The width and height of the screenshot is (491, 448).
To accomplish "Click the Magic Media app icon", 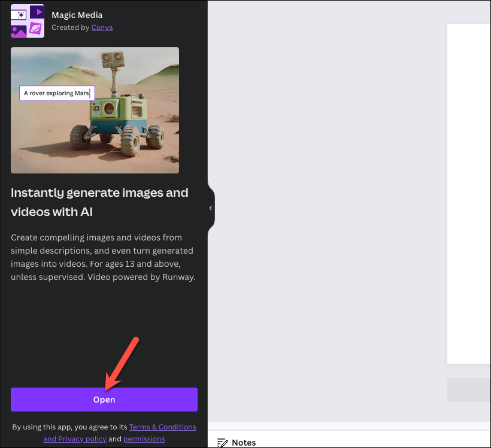I will pos(28,21).
